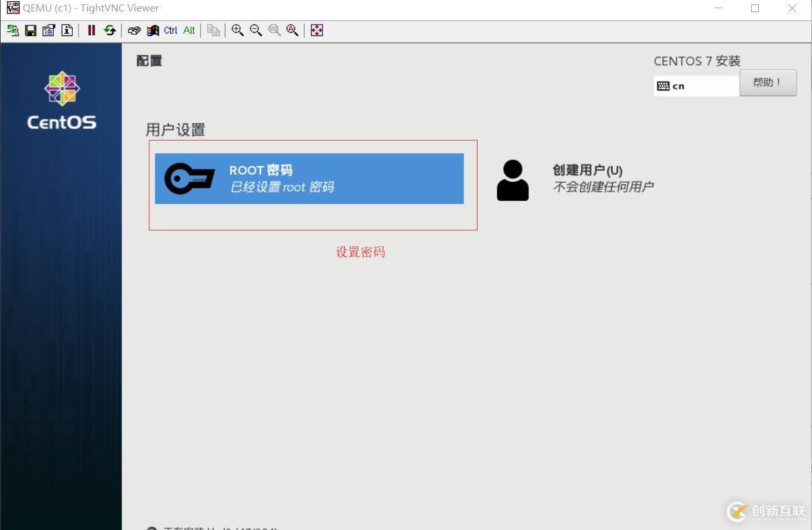Zoom in using the magnifier plus icon
The image size is (812, 530).
[238, 30]
